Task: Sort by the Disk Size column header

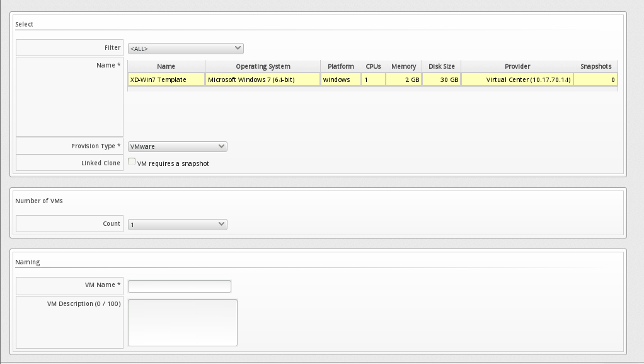Action: coord(441,66)
